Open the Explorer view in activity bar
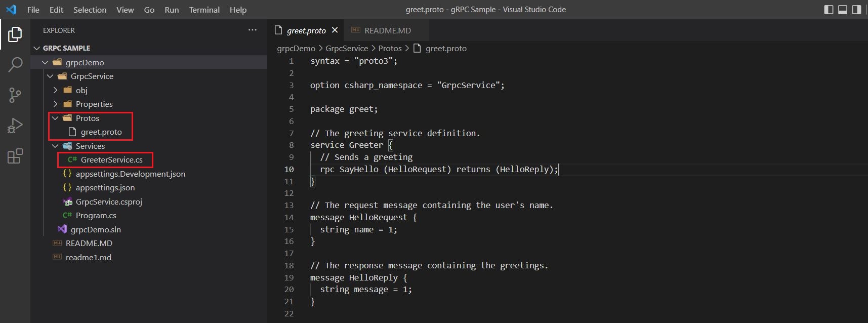Viewport: 868px width, 323px height. click(x=15, y=34)
